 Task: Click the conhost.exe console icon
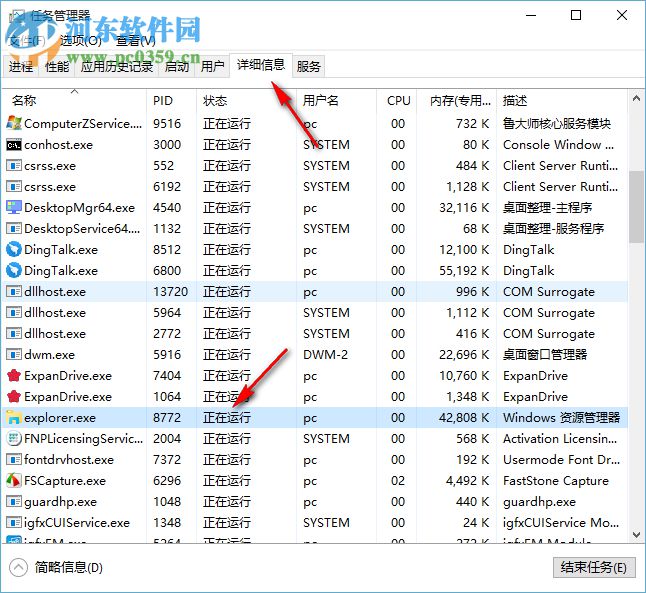14,145
